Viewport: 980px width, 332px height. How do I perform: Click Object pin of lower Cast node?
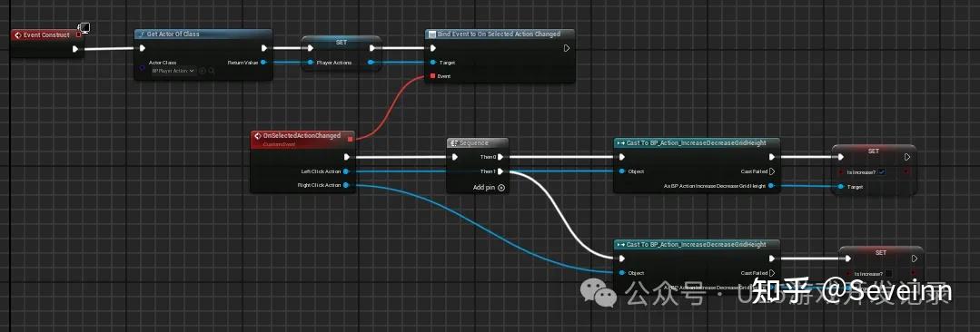point(622,273)
